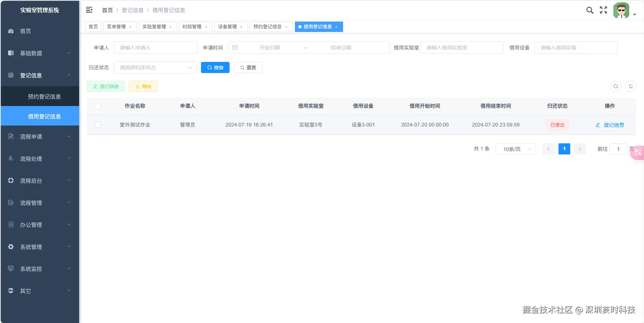Click the 申请人 input field
Image resolution: width=644 pixels, height=323 pixels.
point(156,48)
